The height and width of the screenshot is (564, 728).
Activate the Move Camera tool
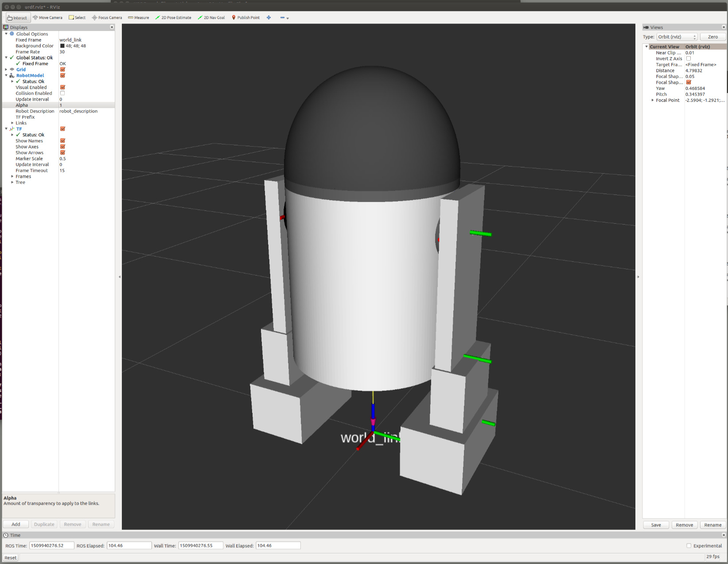(47, 18)
